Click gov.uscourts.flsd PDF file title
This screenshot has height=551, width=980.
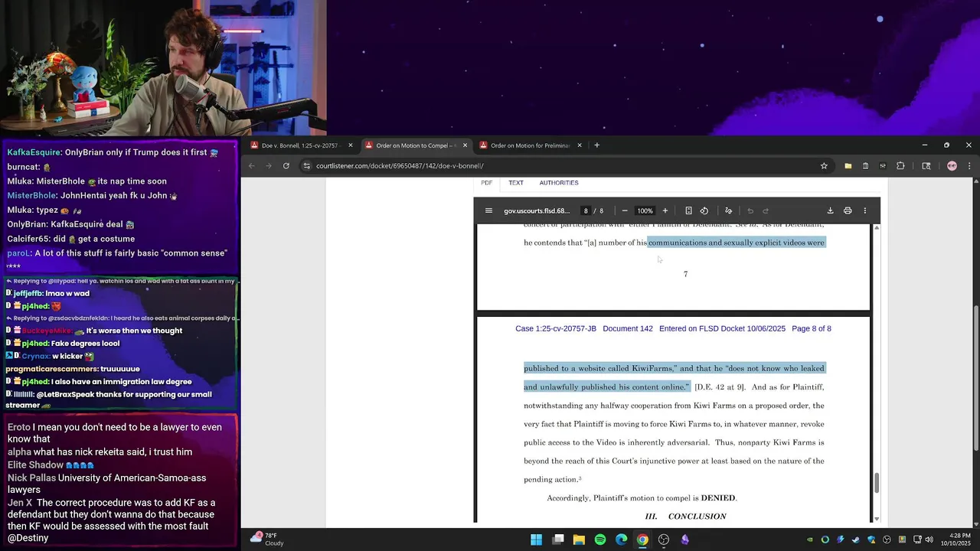536,211
